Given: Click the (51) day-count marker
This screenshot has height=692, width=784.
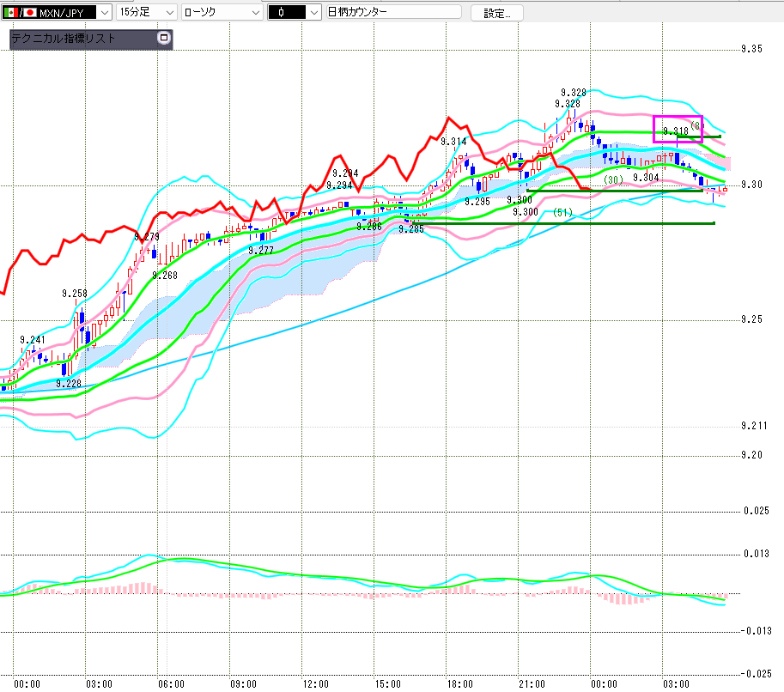Looking at the screenshot, I should coord(563,213).
